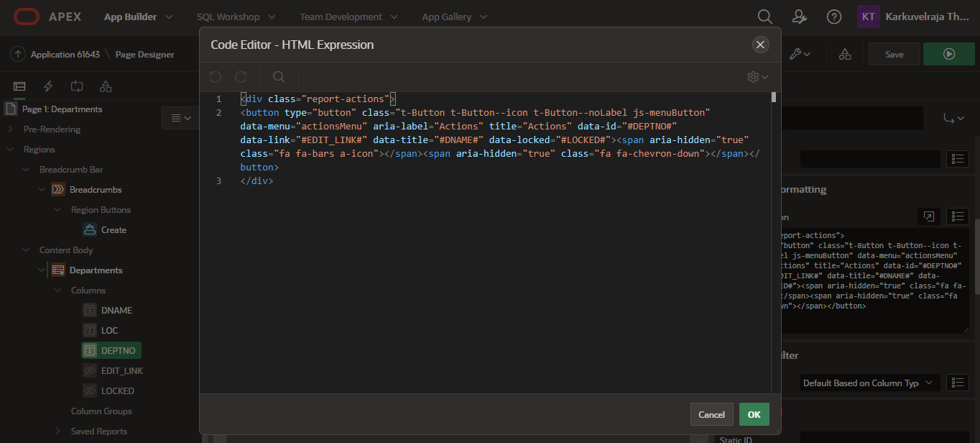The width and height of the screenshot is (980, 443).
Task: Select the Dynamic Actions panel icon
Action: click(48, 86)
